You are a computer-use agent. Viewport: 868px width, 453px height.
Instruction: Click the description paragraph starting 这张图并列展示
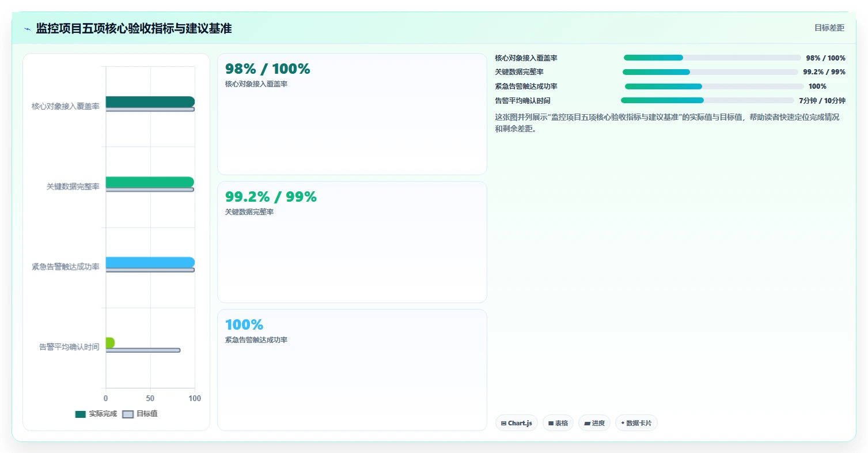[667, 123]
